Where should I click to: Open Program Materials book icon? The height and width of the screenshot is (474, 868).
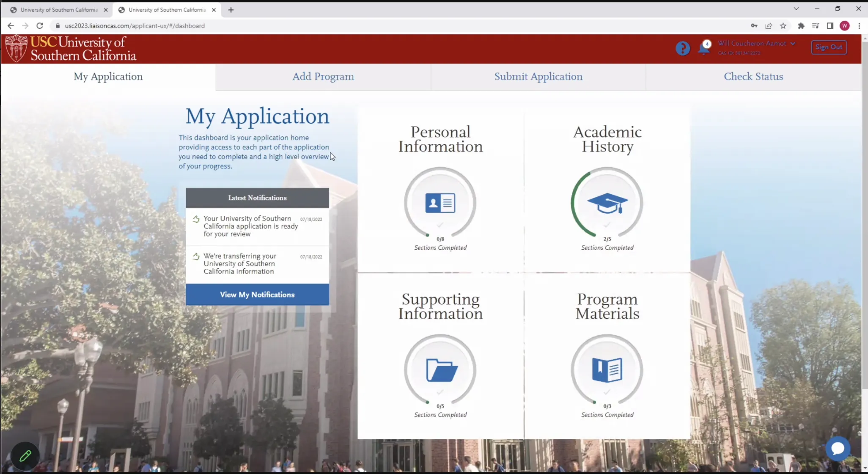pyautogui.click(x=607, y=370)
